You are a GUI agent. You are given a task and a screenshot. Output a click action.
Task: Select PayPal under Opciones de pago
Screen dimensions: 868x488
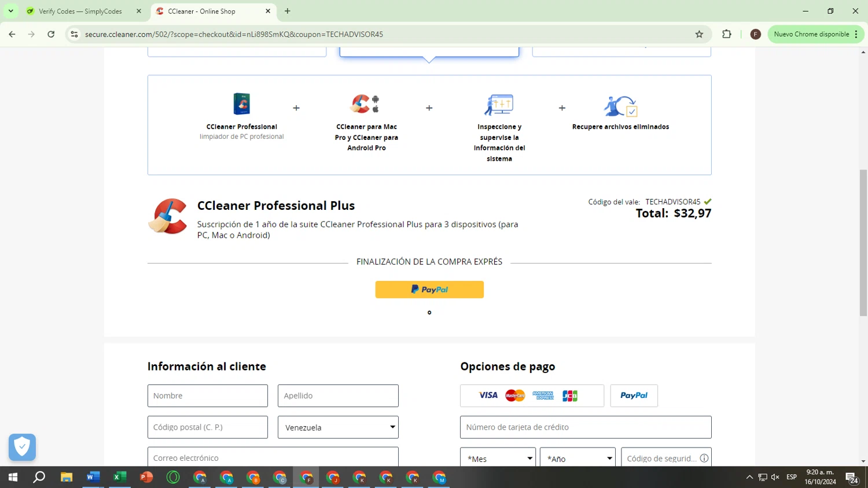coord(634,395)
